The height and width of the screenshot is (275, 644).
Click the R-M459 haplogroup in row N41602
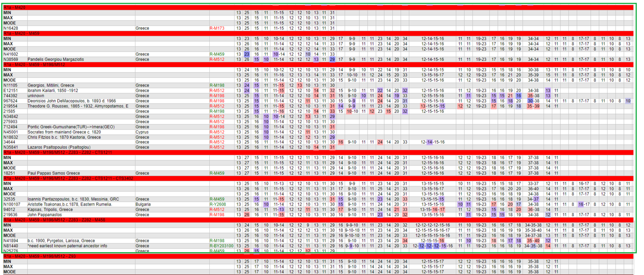217,54
